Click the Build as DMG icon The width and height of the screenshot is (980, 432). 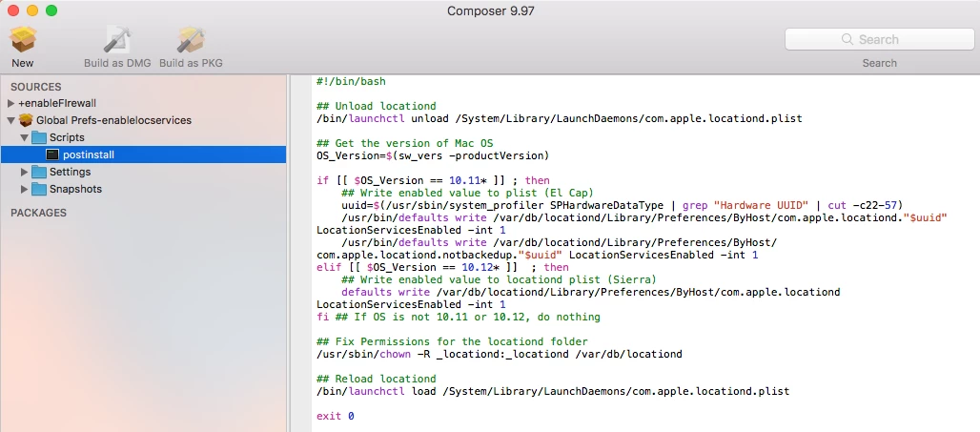click(117, 39)
